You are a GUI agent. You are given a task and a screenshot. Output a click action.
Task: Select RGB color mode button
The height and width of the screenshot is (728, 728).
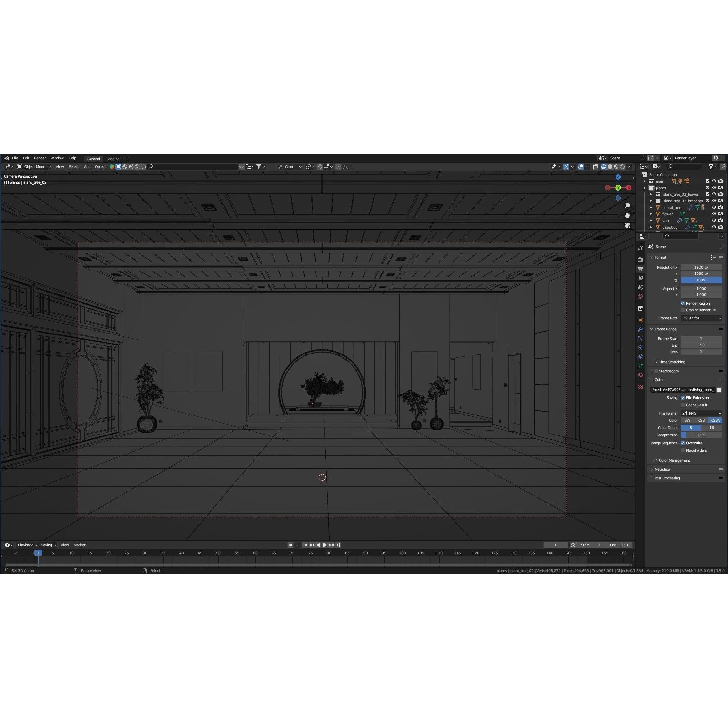click(701, 420)
